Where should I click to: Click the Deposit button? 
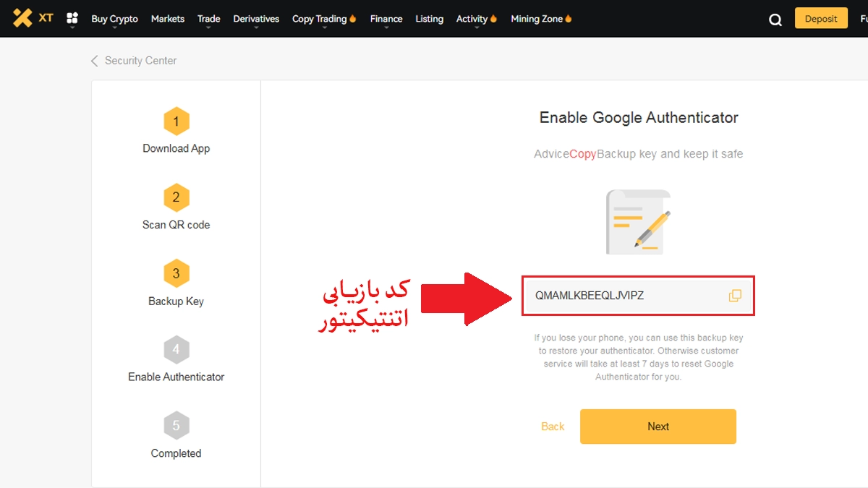[821, 19]
